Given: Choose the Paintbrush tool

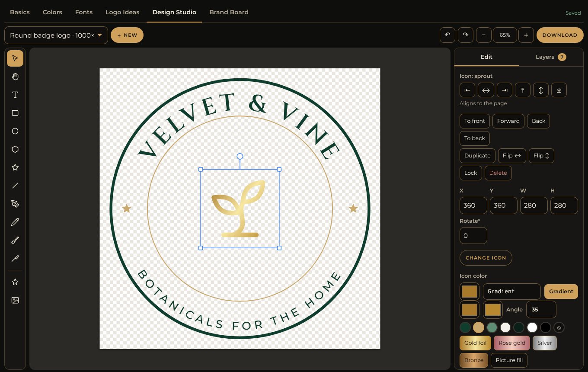Looking at the screenshot, I should (15, 240).
